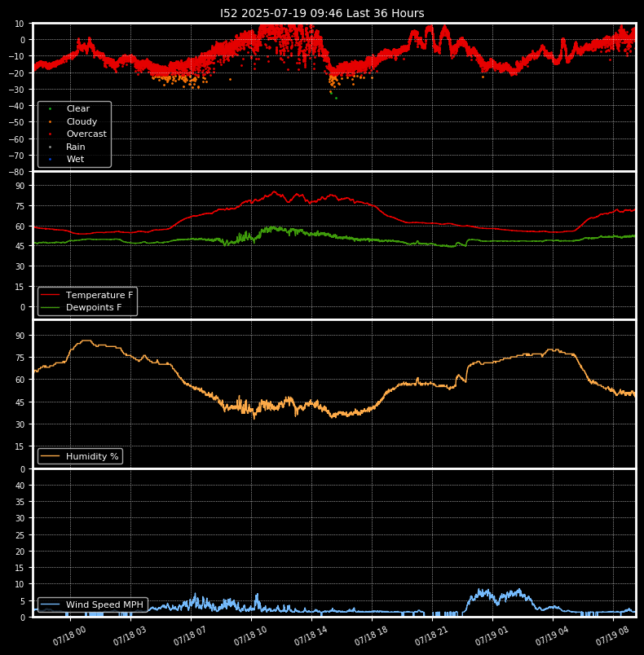Click the blue Wind Speed legend line sample
This screenshot has height=655, width=644.
pyautogui.click(x=51, y=604)
